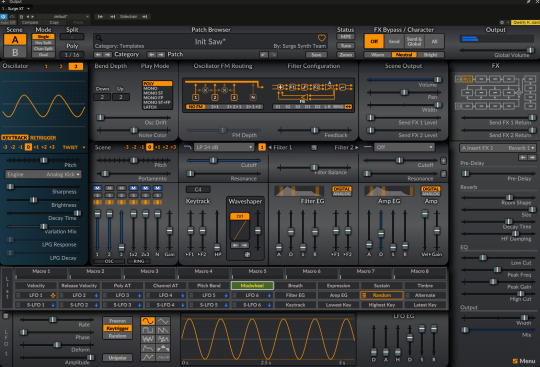
Task: Click the LFO panel collapse icon
Action: click(6, 315)
